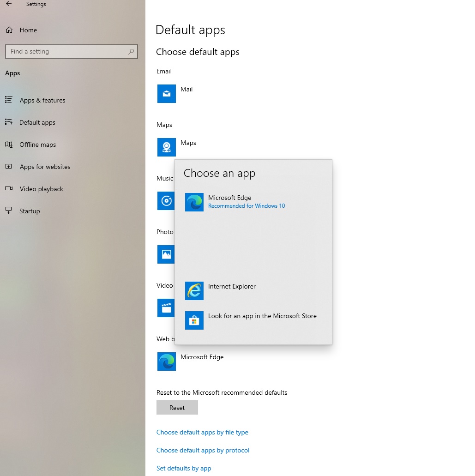The width and height of the screenshot is (475, 476).
Task: Change the default Maps app label
Action: coord(188,143)
